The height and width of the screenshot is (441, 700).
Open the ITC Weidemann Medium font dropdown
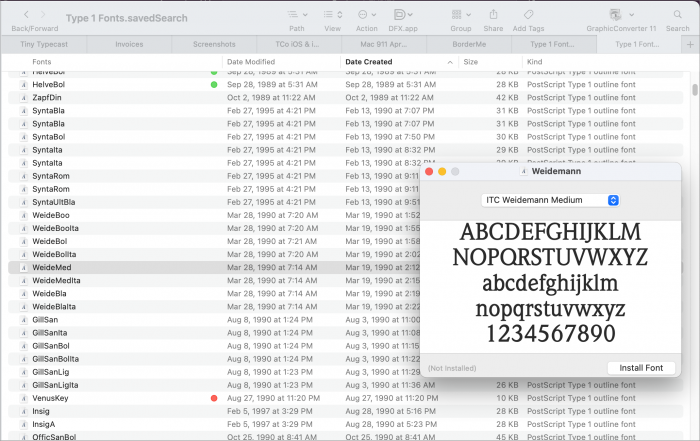coord(550,200)
